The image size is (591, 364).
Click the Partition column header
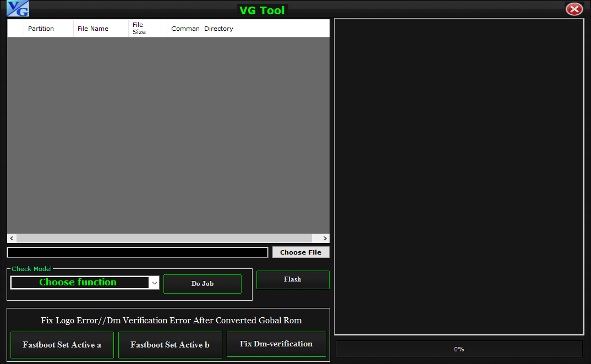point(41,28)
